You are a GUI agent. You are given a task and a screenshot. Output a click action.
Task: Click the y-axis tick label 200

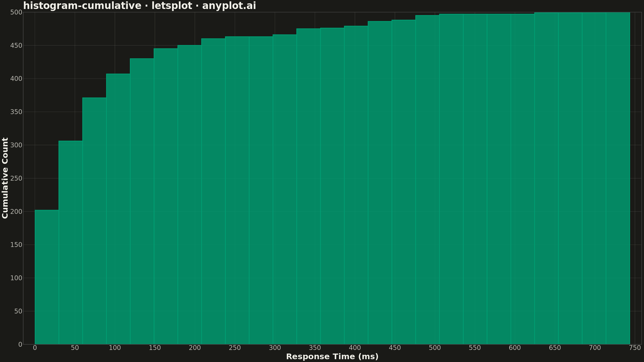coord(16,212)
